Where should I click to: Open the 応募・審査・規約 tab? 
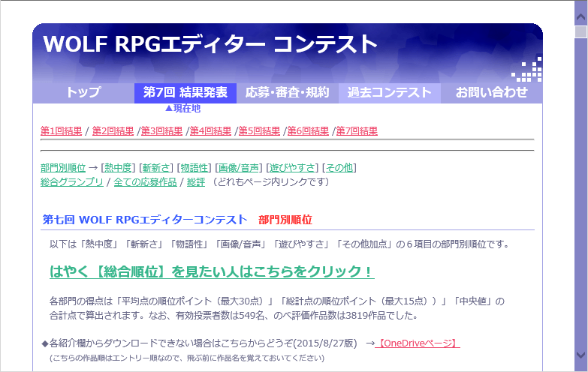(288, 92)
